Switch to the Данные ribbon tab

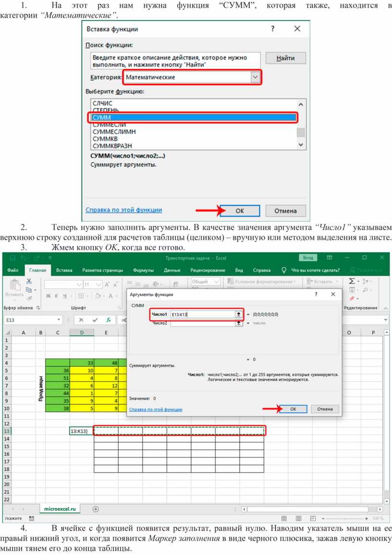pos(172,270)
